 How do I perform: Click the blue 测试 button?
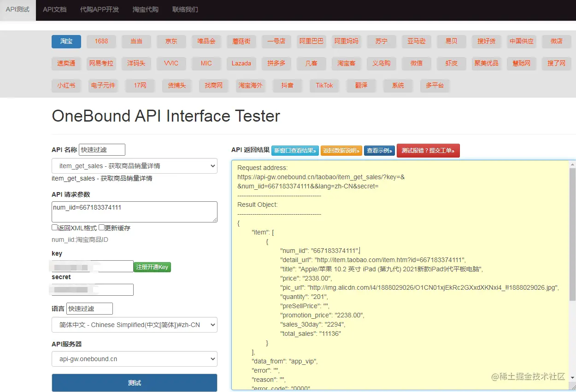tap(135, 383)
